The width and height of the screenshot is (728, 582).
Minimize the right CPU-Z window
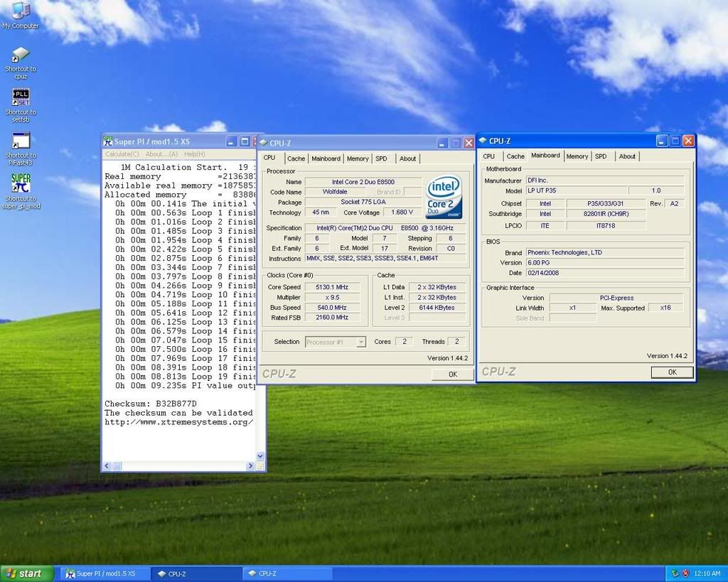[x=662, y=141]
